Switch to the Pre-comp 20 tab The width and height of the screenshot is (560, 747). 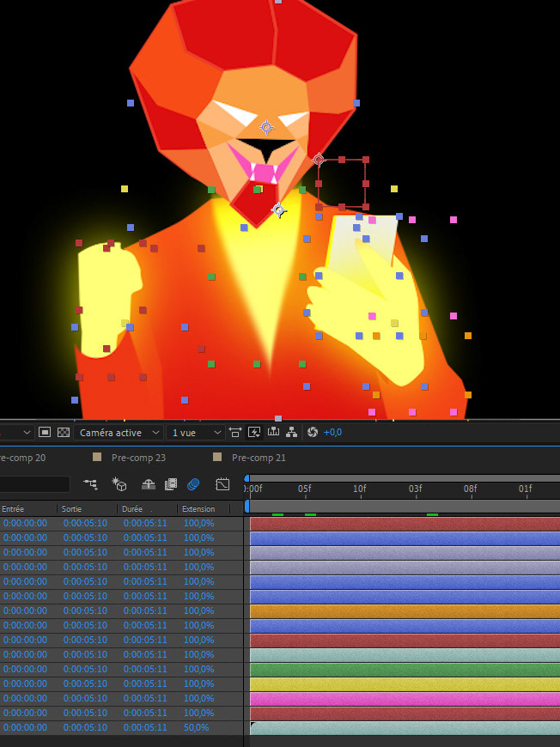pos(23,458)
